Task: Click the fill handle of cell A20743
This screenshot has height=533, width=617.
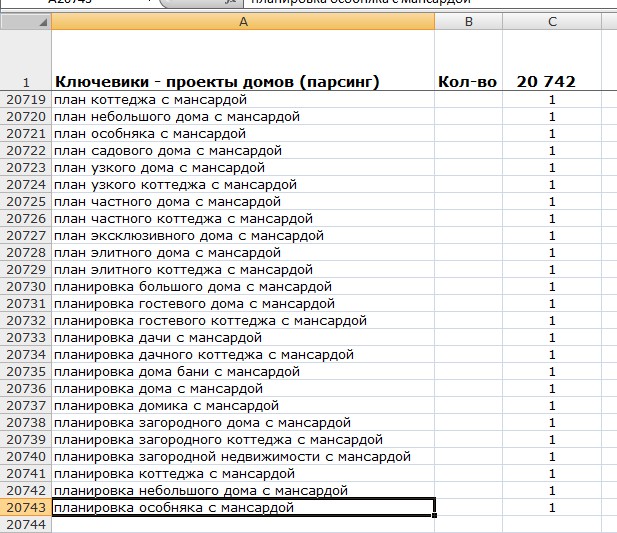Action: click(x=434, y=515)
